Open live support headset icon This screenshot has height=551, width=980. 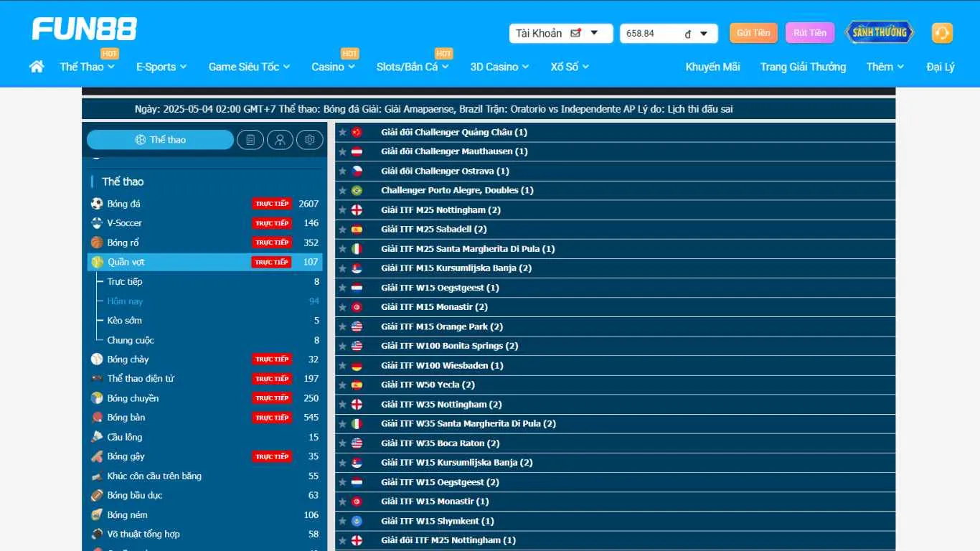click(941, 33)
